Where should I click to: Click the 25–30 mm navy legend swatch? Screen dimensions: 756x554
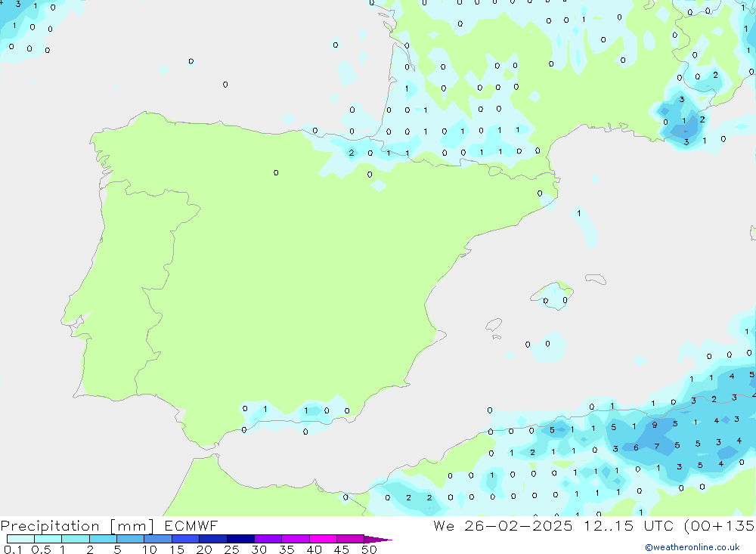pyautogui.click(x=240, y=539)
